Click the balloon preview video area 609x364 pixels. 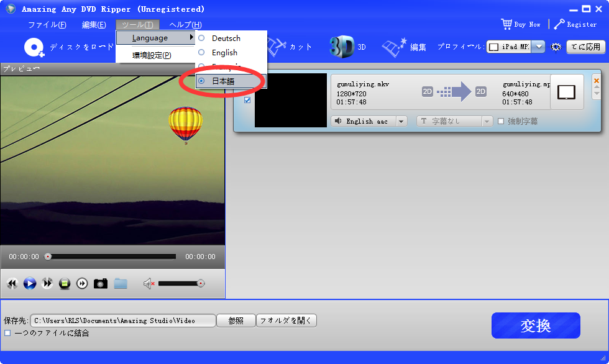(x=112, y=160)
